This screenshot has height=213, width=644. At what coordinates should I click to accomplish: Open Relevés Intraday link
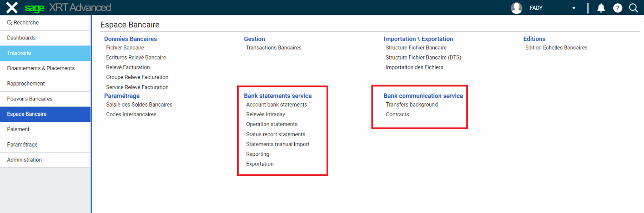[266, 114]
